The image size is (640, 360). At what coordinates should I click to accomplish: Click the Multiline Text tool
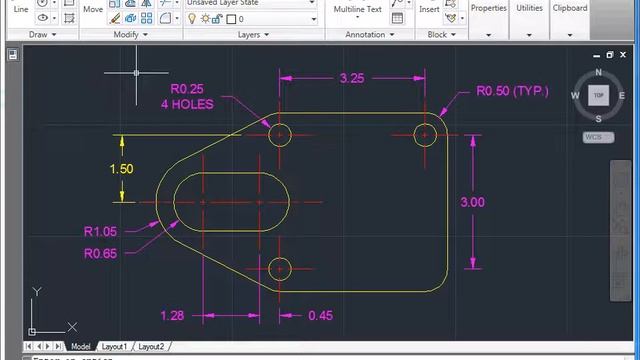[358, 9]
